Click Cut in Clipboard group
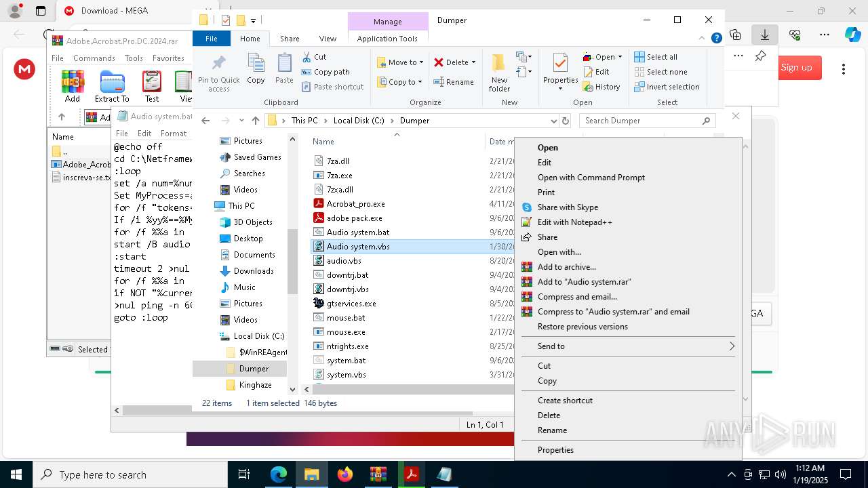 tap(314, 57)
